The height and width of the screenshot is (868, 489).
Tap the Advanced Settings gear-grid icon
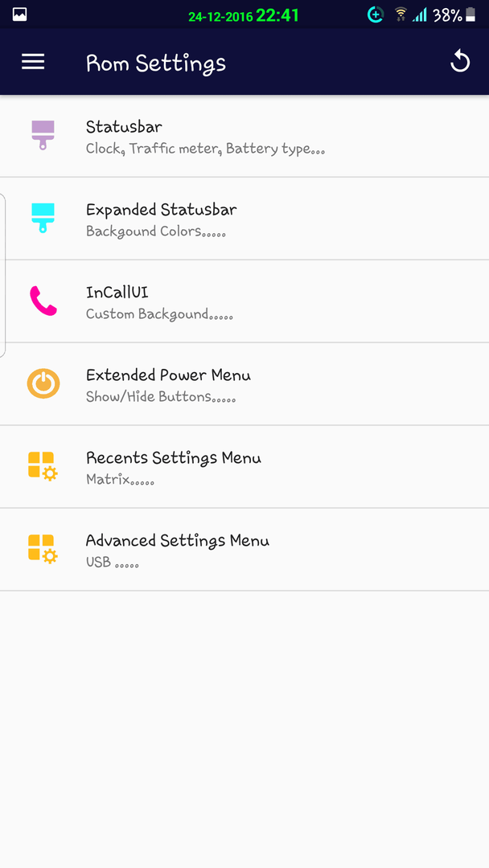tap(43, 549)
